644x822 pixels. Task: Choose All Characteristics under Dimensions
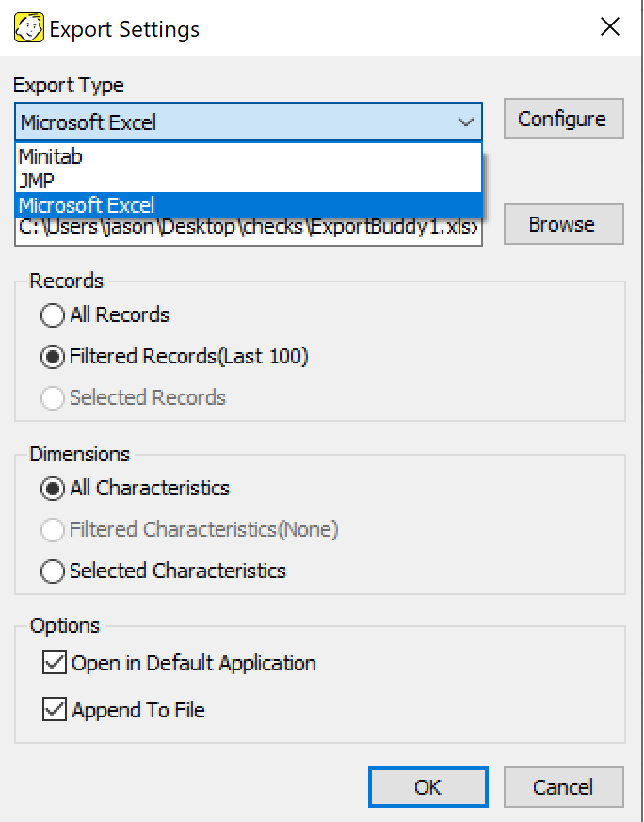pyautogui.click(x=136, y=488)
